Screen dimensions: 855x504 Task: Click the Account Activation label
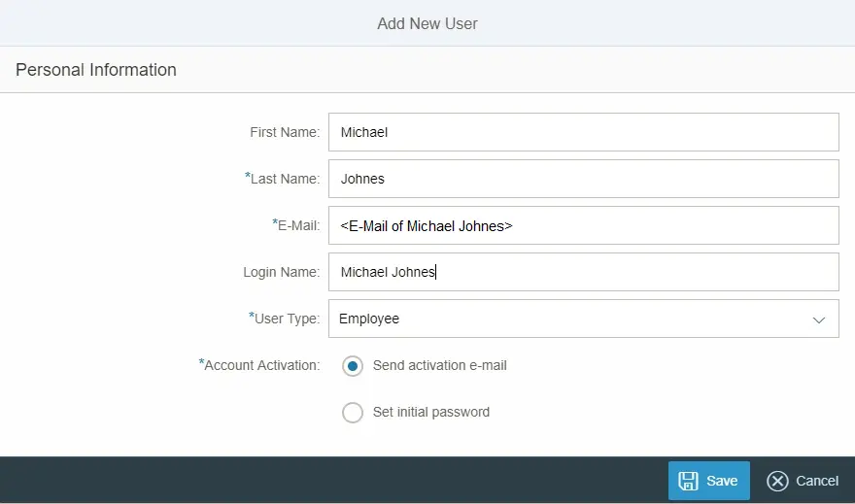[260, 365]
